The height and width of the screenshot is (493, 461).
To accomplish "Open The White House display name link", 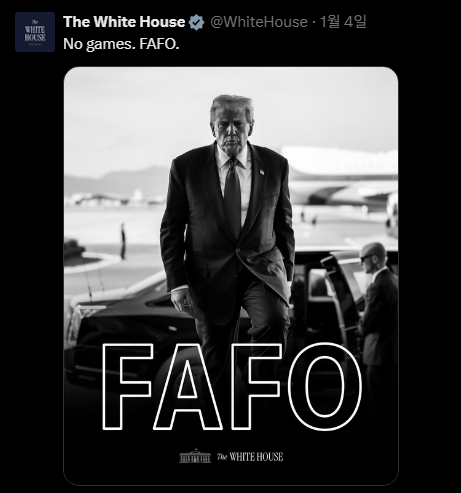I will tap(124, 22).
